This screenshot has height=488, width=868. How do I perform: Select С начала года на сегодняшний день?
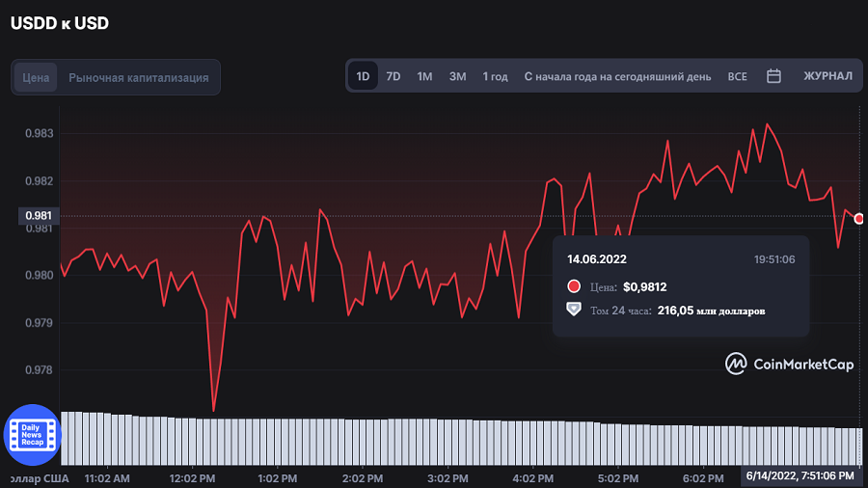coord(617,76)
